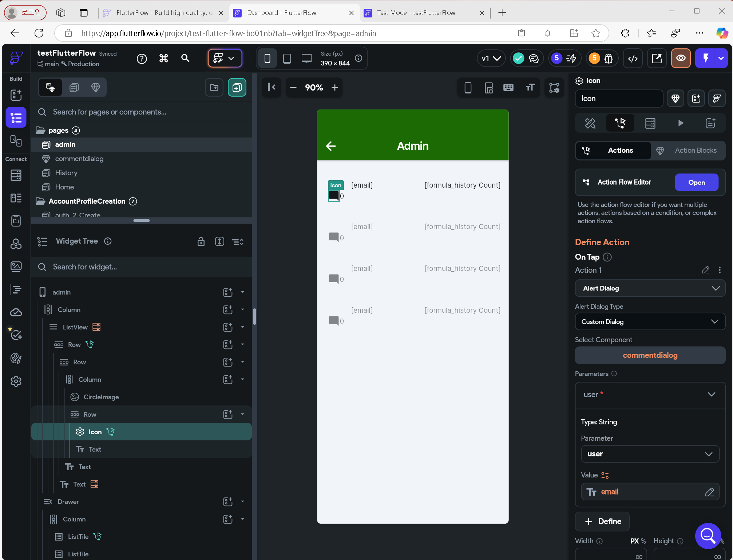The height and width of the screenshot is (560, 733).
Task: Open the Alert Dialog action dropdown
Action: coord(650,288)
